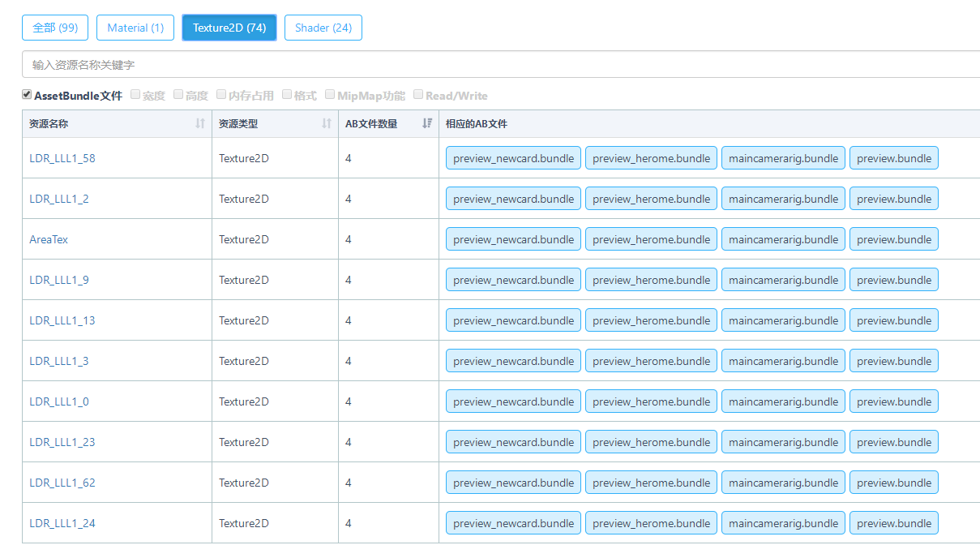
Task: Enable the 内存占用 checkbox
Action: point(221,95)
